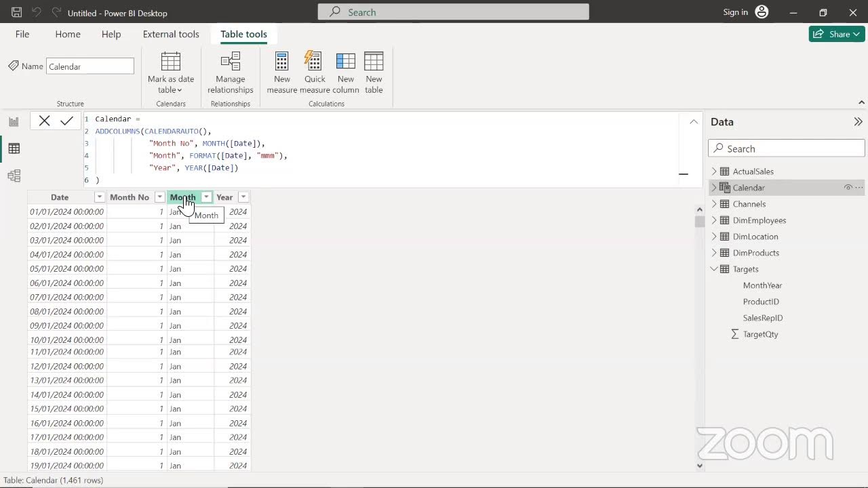Select the MonthYear field
The width and height of the screenshot is (868, 488).
[x=762, y=285]
